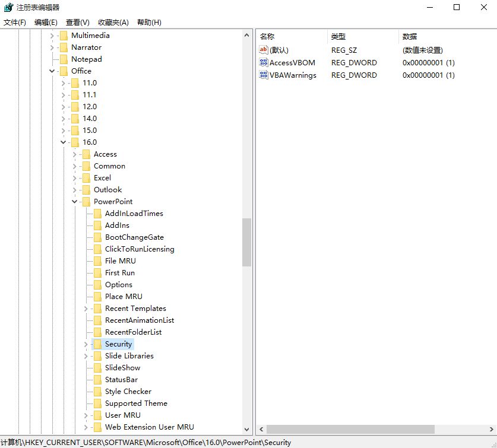Image resolution: width=497 pixels, height=448 pixels.
Task: Click the values pane horizontal scrollbar thumb
Action: click(x=350, y=429)
